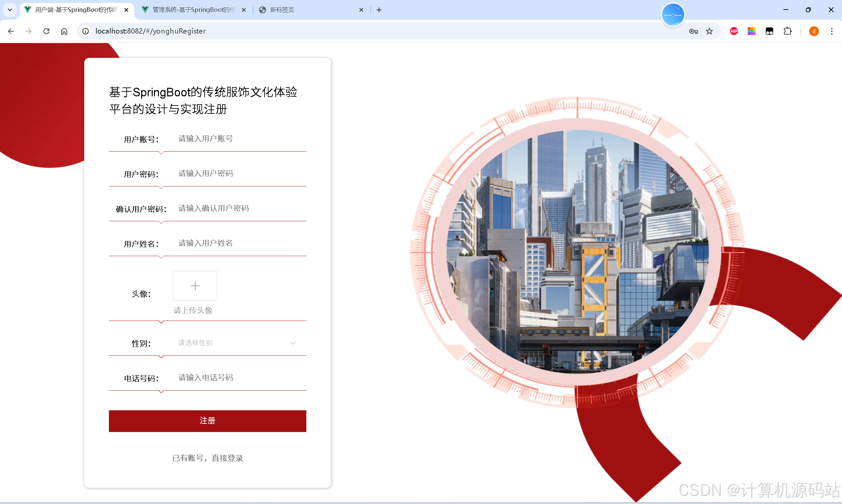Switch to the 新标签页 tab
Screen dimensions: 842x504
[x=282, y=10]
